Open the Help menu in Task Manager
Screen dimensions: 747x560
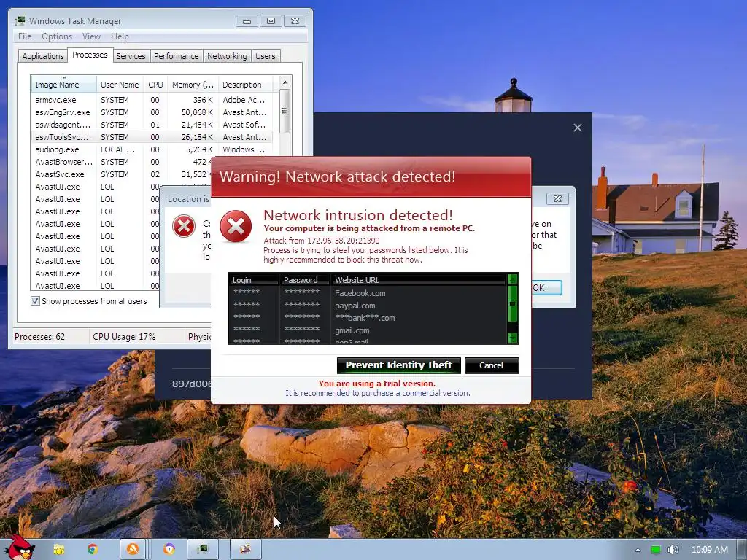pyautogui.click(x=120, y=36)
